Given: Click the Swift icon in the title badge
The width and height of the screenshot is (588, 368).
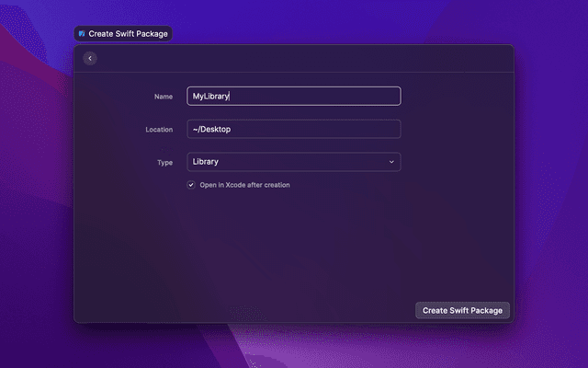Looking at the screenshot, I should pos(82,33).
